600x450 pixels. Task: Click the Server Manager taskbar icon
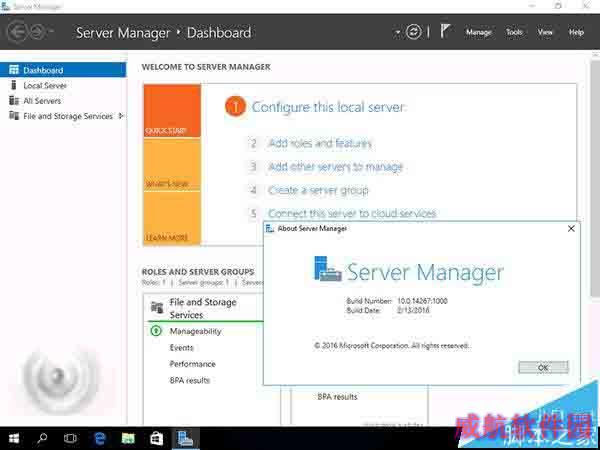click(x=185, y=438)
